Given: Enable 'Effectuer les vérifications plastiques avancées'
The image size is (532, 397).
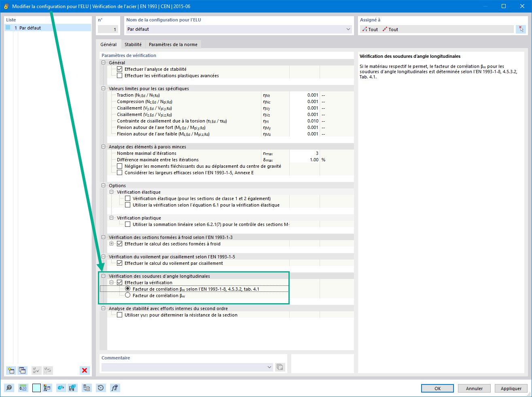Looking at the screenshot, I should tap(119, 76).
